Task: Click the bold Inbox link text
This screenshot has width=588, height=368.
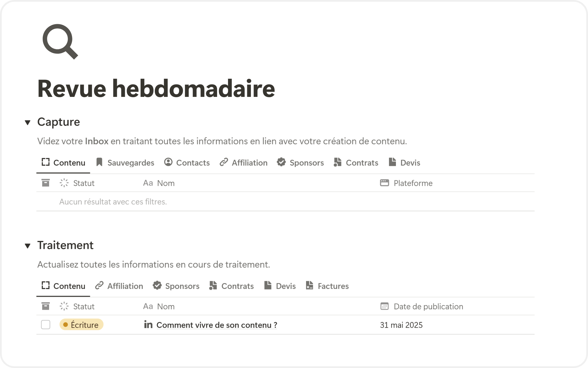Action: pos(96,141)
